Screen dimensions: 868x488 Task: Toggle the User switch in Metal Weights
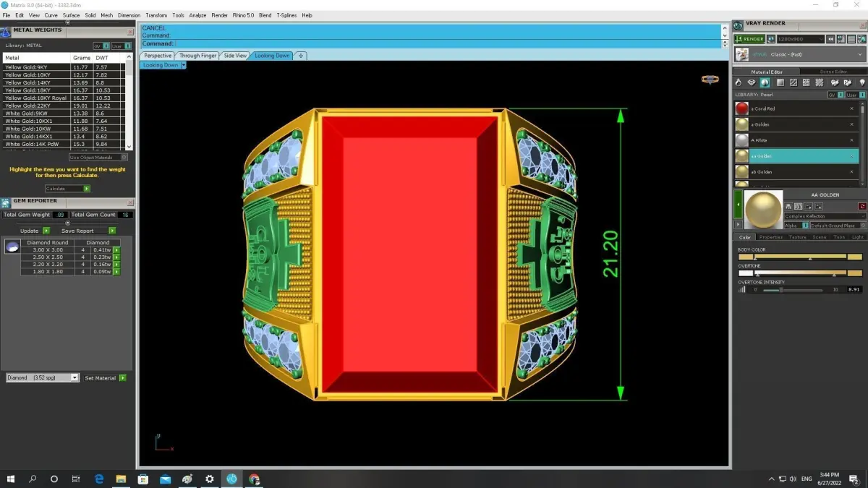click(x=121, y=46)
